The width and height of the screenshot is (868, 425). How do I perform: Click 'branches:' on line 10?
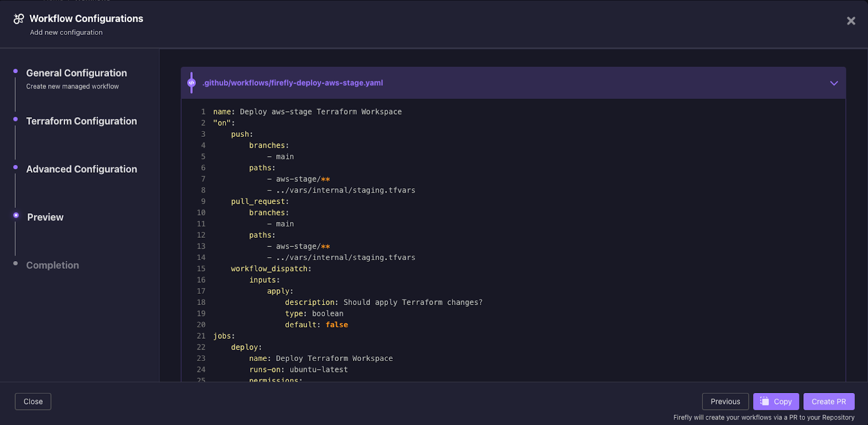269,213
